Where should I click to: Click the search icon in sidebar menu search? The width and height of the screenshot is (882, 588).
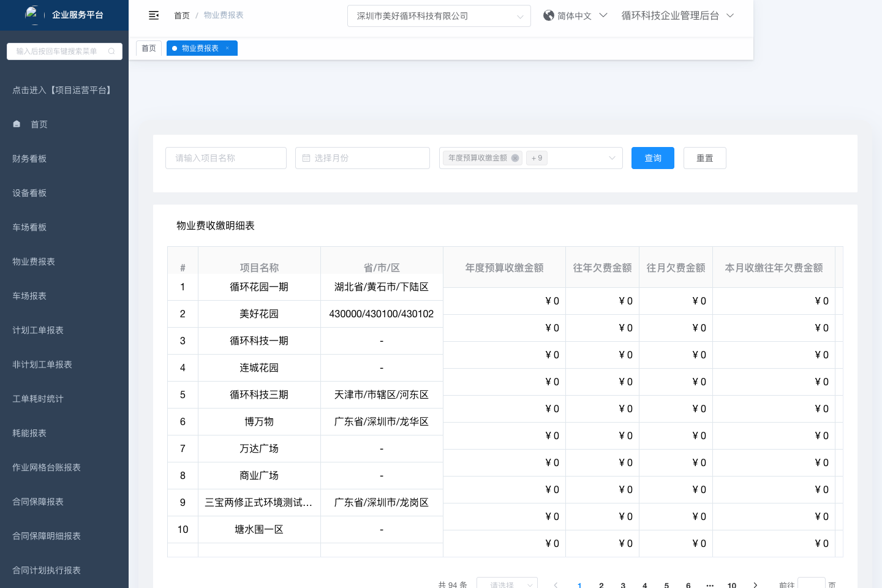(111, 51)
